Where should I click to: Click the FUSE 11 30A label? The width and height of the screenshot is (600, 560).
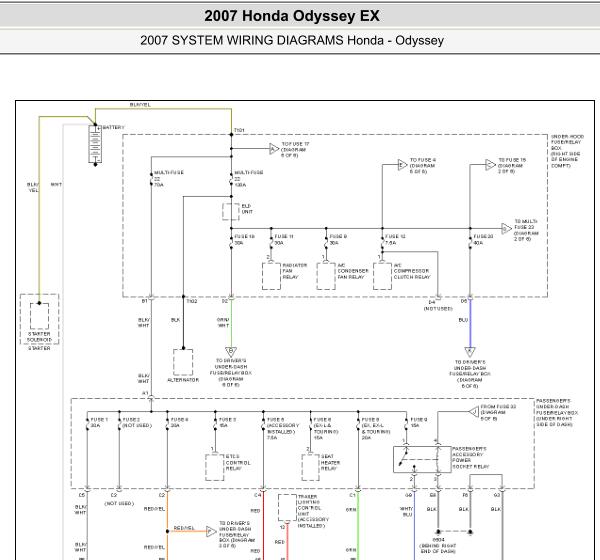(284, 240)
